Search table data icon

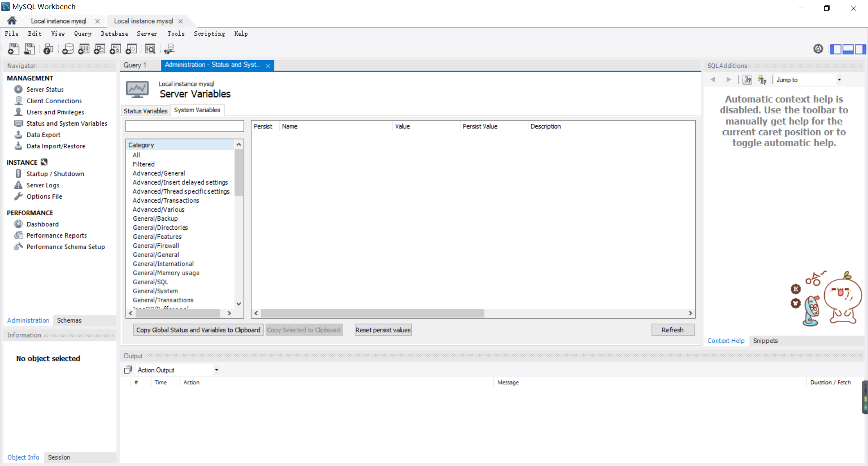coord(150,49)
